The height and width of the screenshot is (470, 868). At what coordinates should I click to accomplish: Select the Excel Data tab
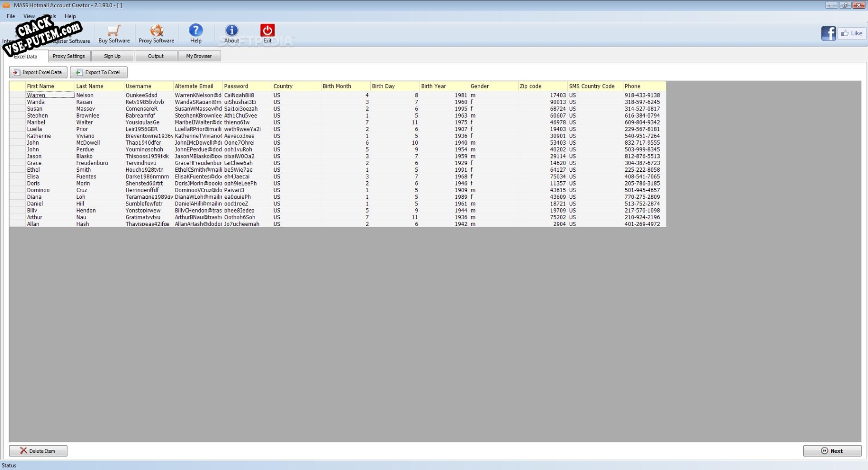pos(26,56)
